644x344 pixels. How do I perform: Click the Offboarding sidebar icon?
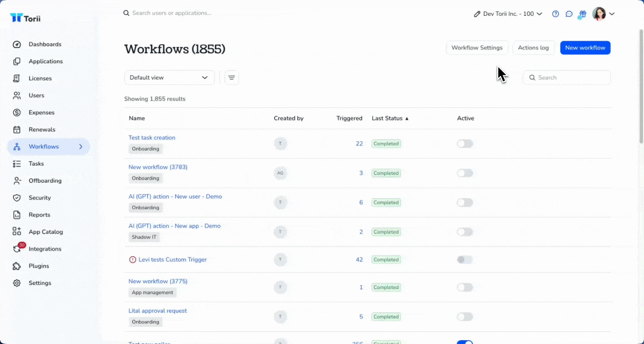(x=17, y=181)
